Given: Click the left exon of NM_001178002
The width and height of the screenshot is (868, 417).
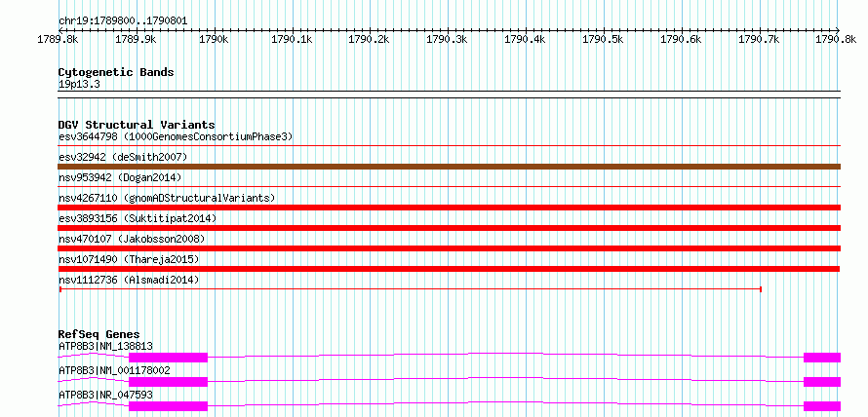Looking at the screenshot, I should (x=169, y=382).
